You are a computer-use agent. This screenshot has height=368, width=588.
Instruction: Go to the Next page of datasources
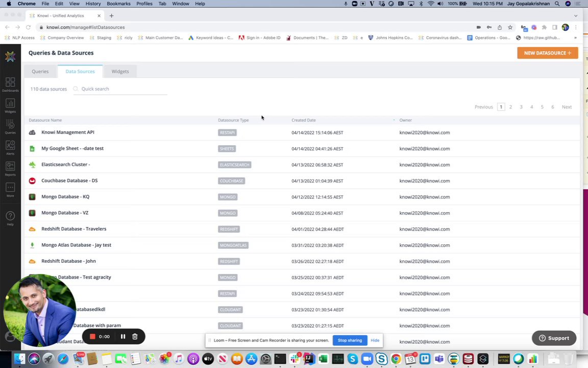[567, 107]
